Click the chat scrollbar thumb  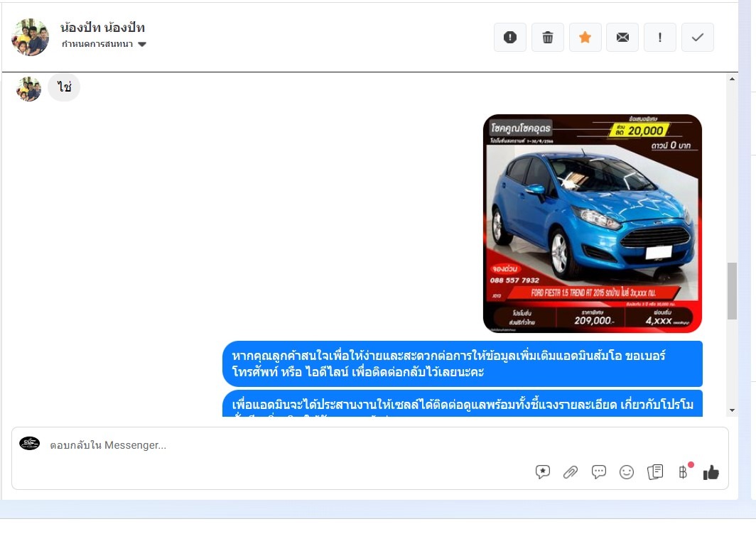(733, 291)
